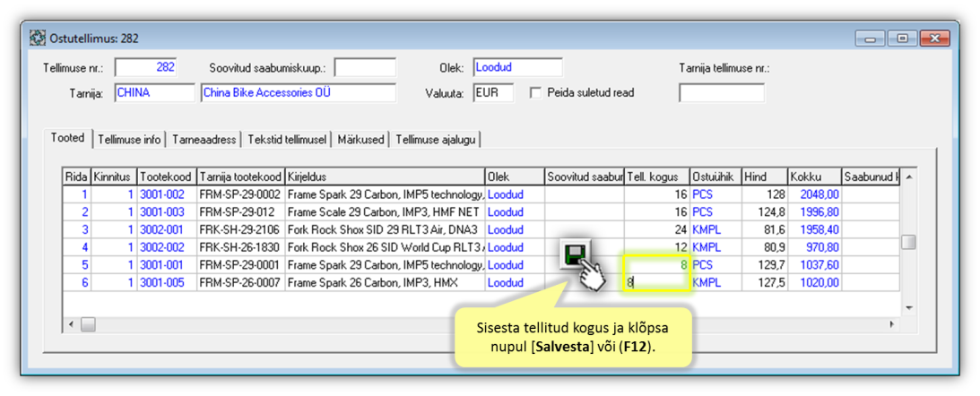Click the Tooted tab

click(67, 138)
